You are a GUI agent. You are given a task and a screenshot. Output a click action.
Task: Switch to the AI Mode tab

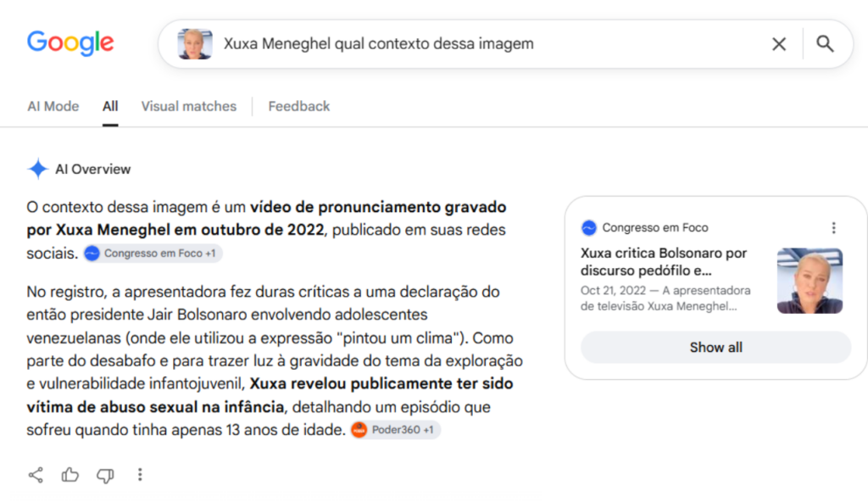tap(53, 106)
